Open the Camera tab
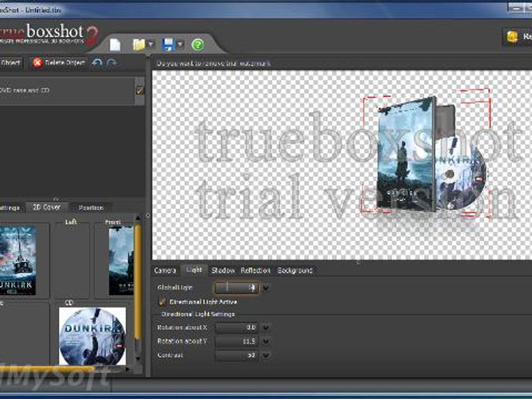Image resolution: width=532 pixels, height=399 pixels. pyautogui.click(x=165, y=270)
